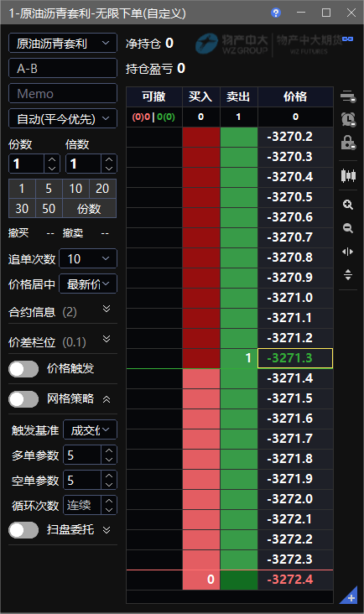Zoom in using the magnifier plus icon
The width and height of the screenshot is (364, 614).
click(348, 205)
